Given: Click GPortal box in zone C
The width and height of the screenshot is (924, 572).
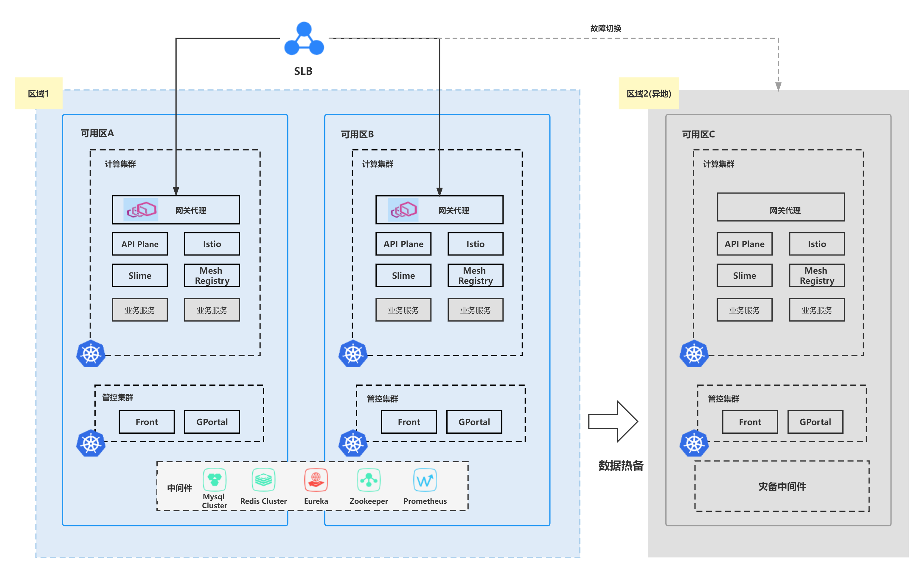Looking at the screenshot, I should pos(816,422).
